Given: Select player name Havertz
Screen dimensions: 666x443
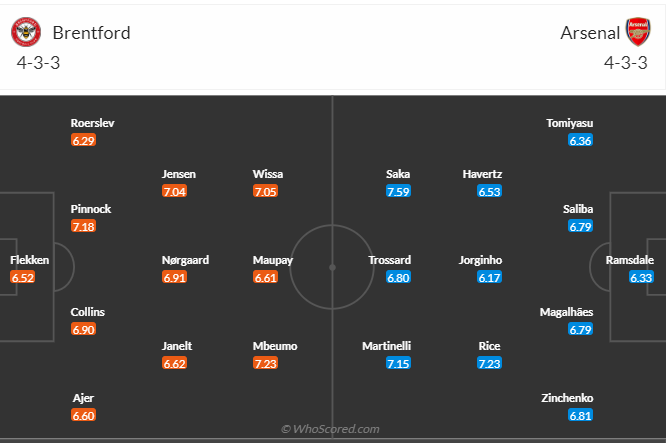Looking at the screenshot, I should coord(482,174).
